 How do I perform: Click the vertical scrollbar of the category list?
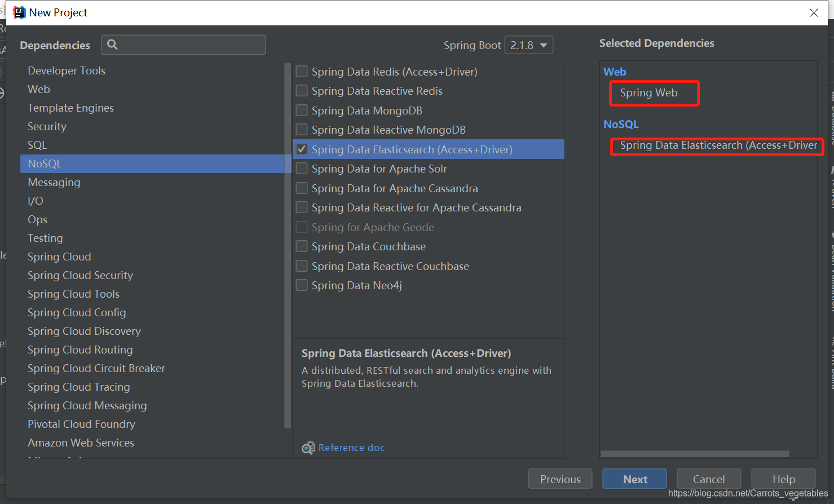[x=288, y=245]
